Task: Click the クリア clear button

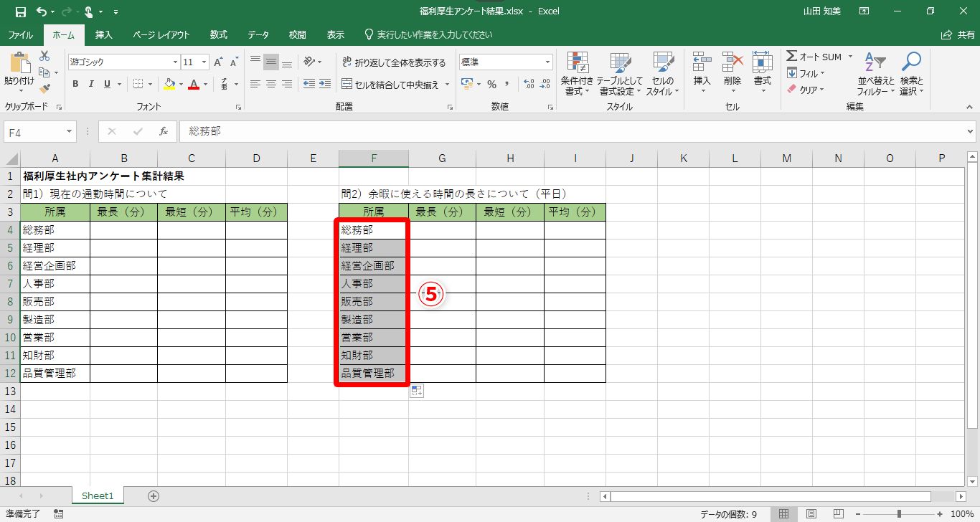Action: [806, 90]
